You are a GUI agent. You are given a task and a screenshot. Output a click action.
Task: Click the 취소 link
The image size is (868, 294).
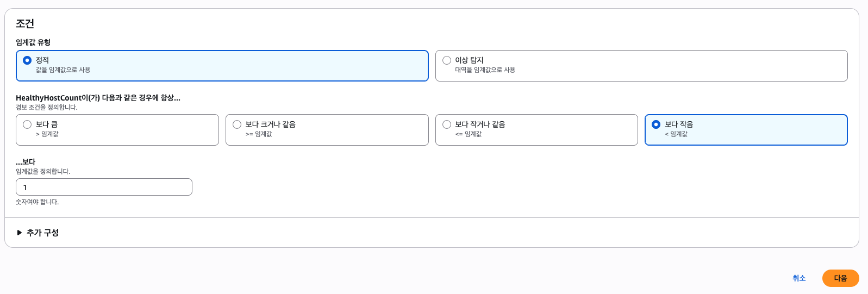(799, 278)
